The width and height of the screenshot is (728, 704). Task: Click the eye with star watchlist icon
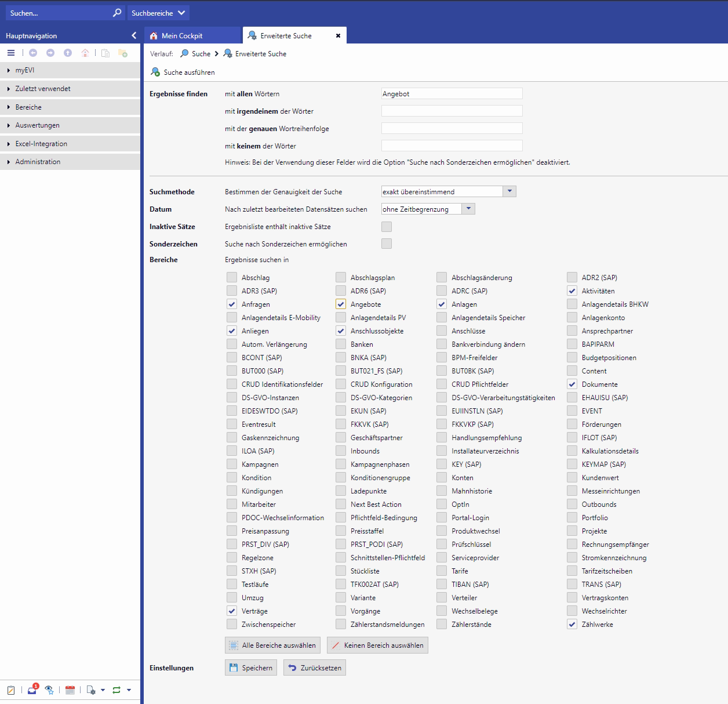click(x=49, y=690)
